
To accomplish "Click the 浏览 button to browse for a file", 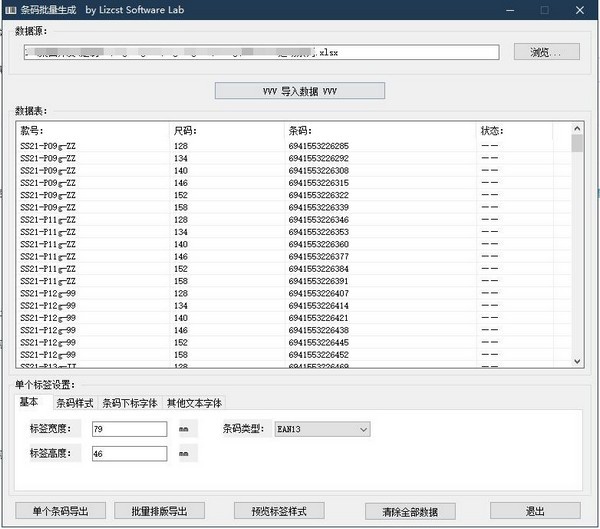I will (x=547, y=52).
